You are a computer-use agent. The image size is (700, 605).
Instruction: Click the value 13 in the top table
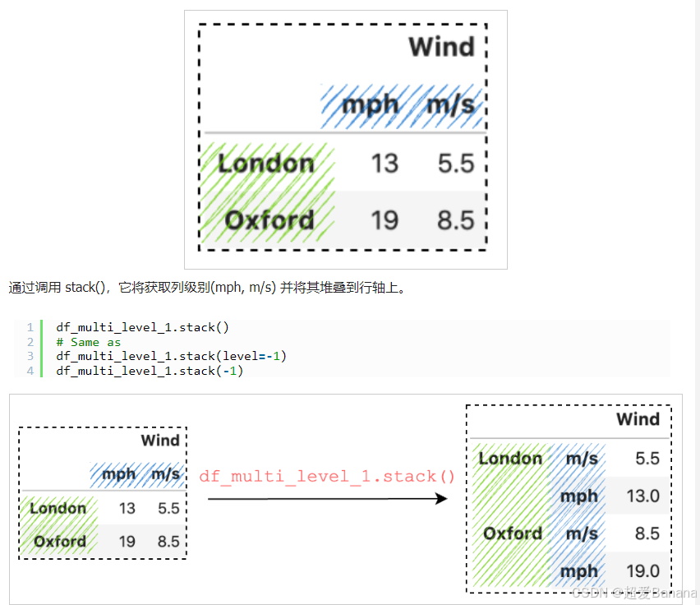pyautogui.click(x=385, y=163)
